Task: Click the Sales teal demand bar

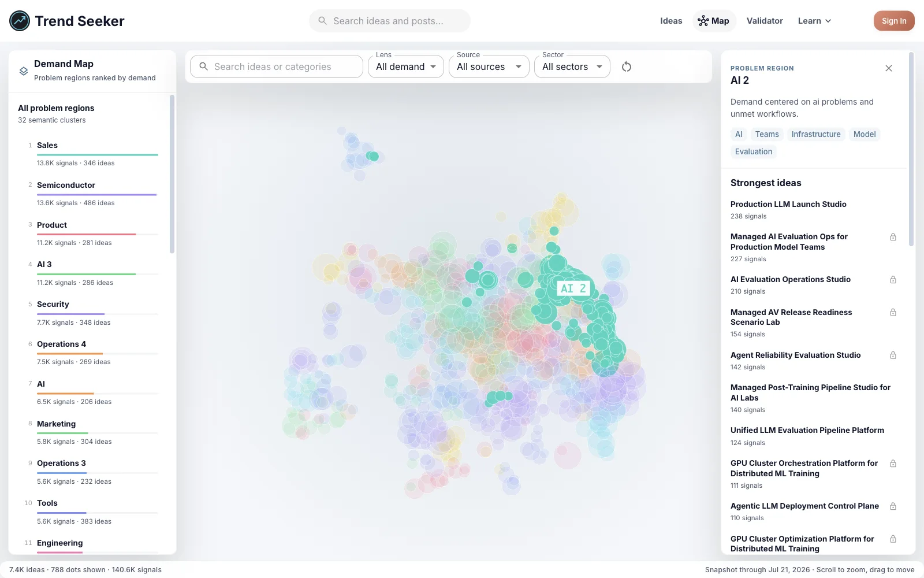Action: click(x=98, y=155)
